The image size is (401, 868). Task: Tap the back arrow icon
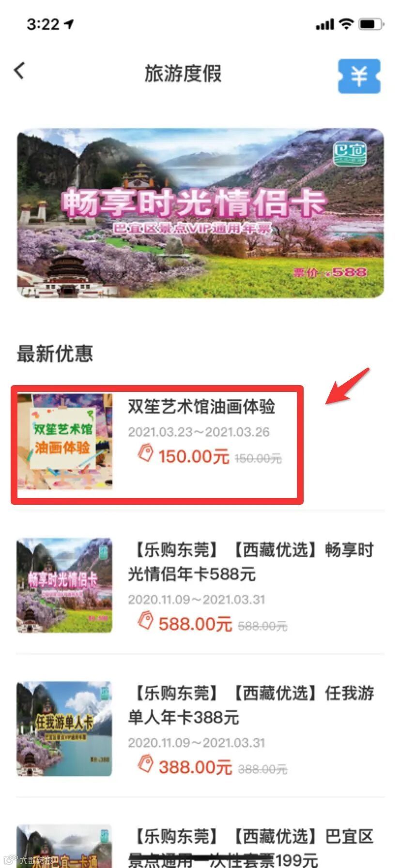pos(19,71)
